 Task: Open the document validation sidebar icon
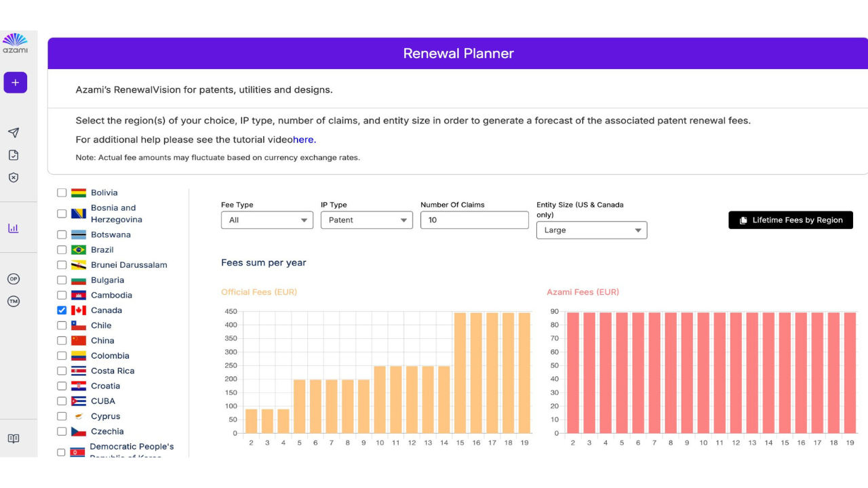click(x=13, y=155)
